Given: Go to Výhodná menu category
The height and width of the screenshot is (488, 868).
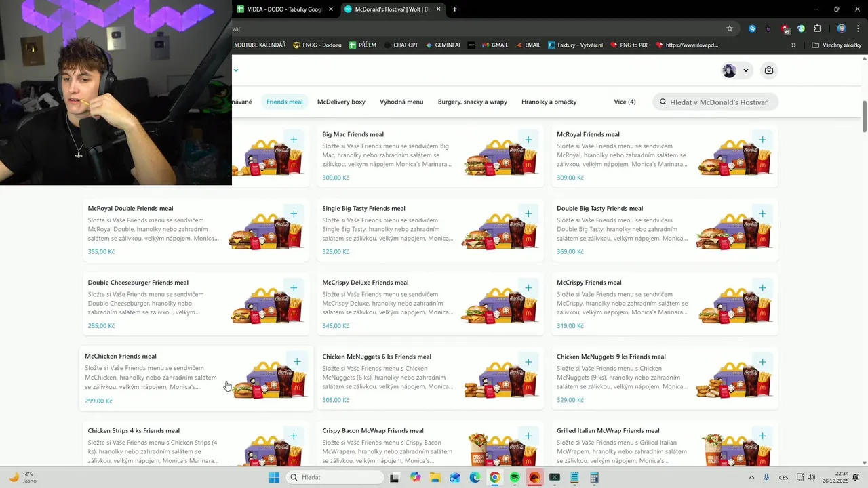Looking at the screenshot, I should (x=401, y=102).
